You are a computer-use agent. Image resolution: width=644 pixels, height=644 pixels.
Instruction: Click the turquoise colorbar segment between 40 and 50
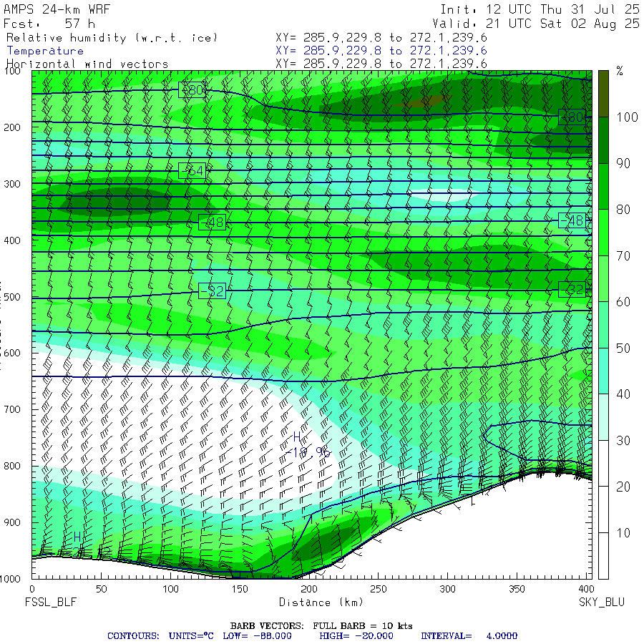[603, 371]
